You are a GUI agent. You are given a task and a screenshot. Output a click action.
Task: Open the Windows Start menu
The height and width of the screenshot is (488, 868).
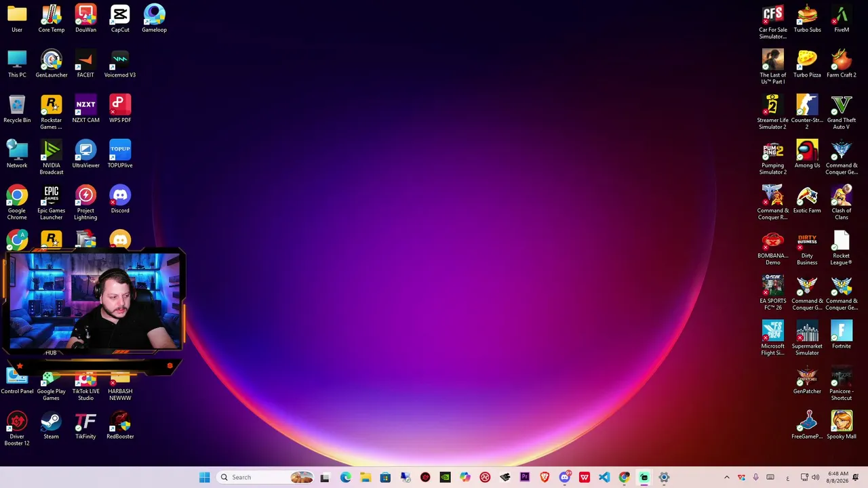204,477
